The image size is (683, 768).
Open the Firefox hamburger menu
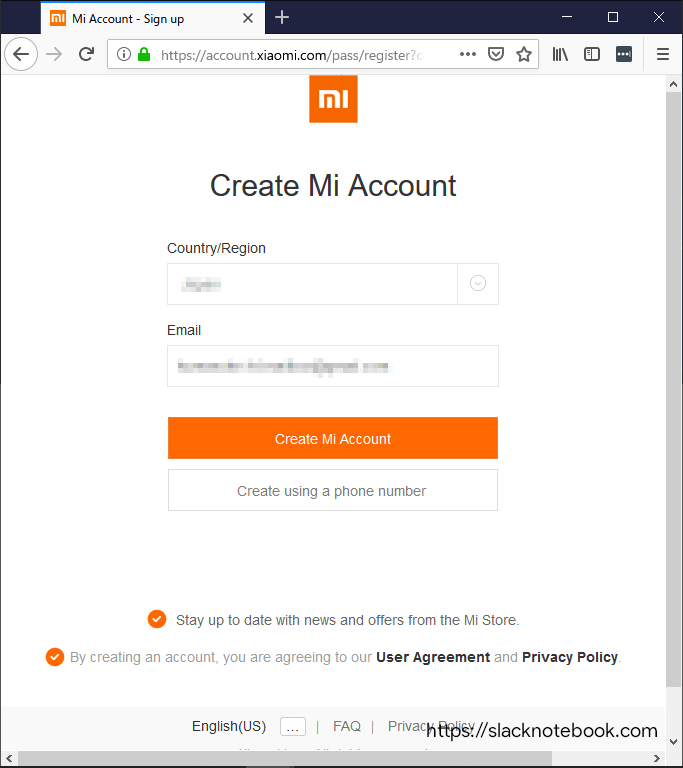[663, 54]
